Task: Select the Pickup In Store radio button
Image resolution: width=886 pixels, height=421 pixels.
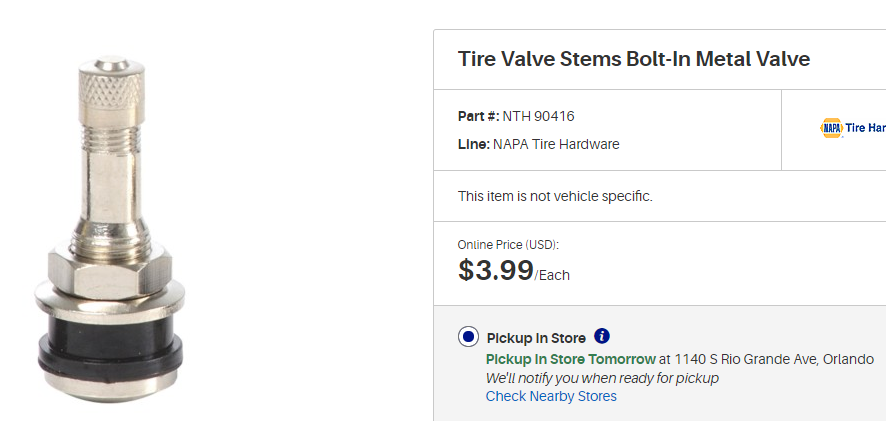Action: [468, 337]
